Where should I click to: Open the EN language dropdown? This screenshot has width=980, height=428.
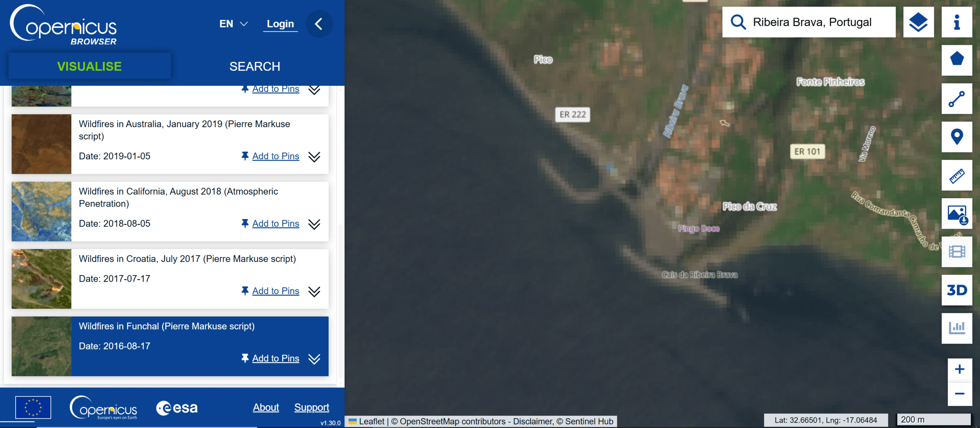coord(233,24)
